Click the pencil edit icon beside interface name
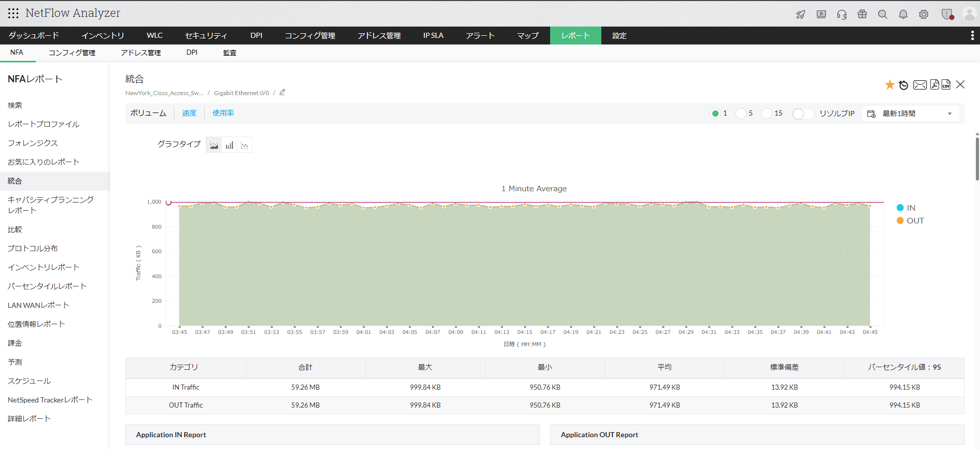 (x=282, y=93)
